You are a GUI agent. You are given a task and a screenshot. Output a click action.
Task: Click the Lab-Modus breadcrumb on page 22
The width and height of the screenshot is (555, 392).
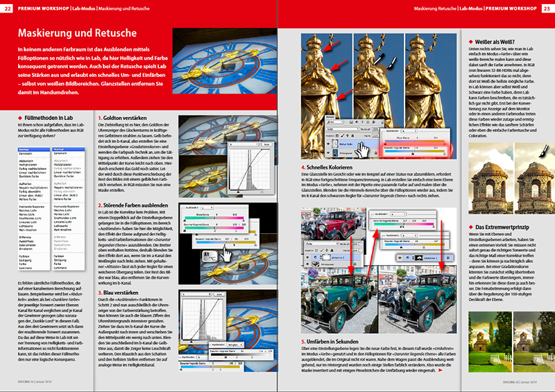tap(83, 8)
